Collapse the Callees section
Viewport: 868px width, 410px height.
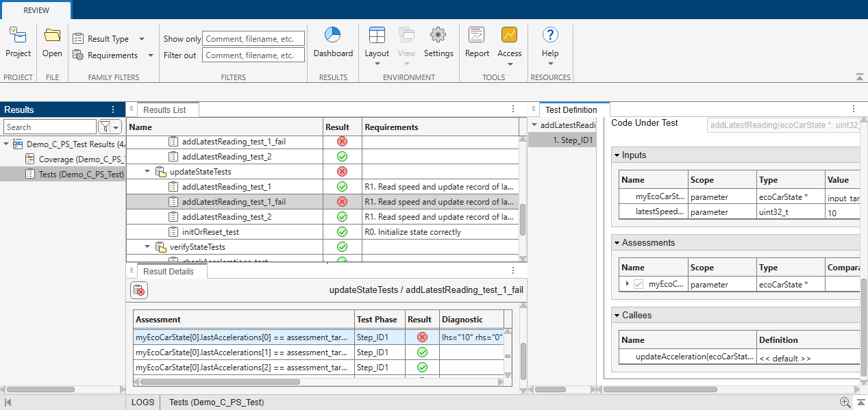[x=617, y=316]
